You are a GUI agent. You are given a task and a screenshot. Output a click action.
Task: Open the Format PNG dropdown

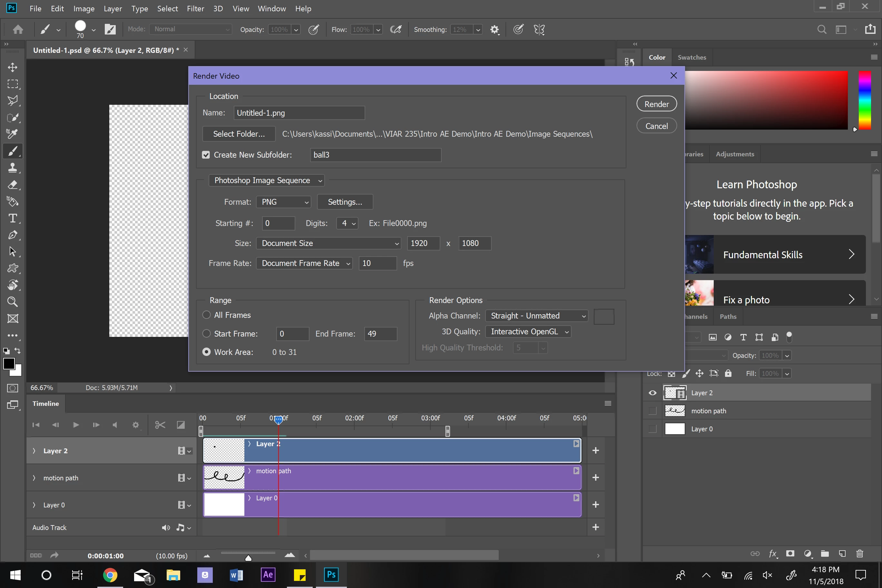click(x=283, y=202)
